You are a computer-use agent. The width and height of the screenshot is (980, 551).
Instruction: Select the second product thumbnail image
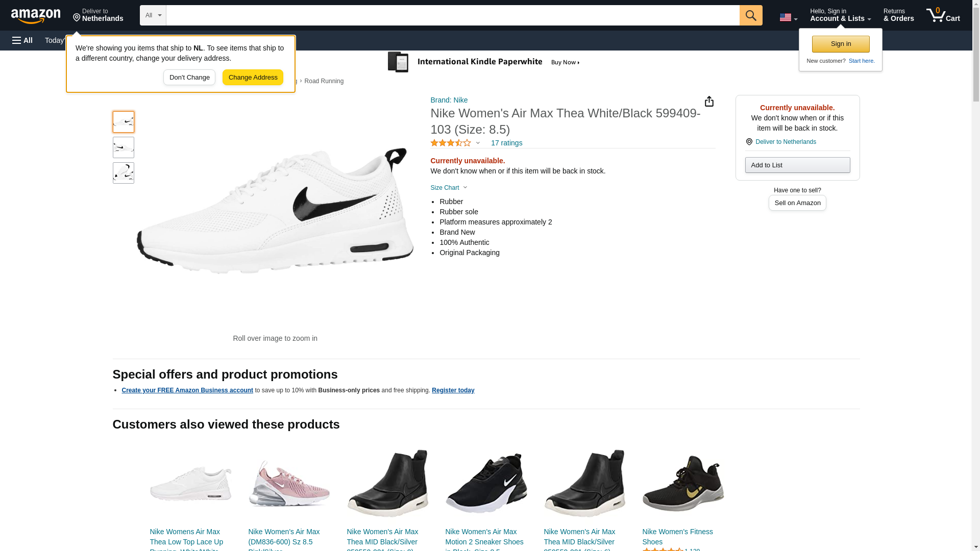pyautogui.click(x=124, y=147)
